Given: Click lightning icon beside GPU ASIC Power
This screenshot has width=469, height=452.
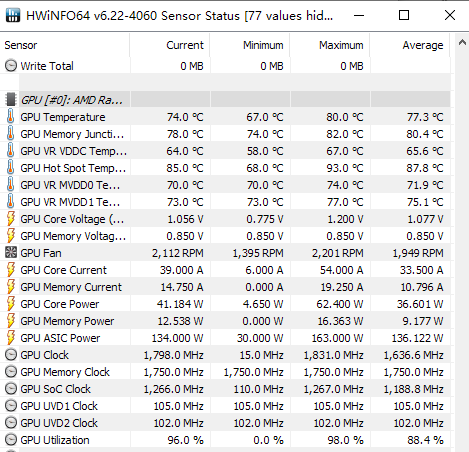Looking at the screenshot, I should pos(11,338).
